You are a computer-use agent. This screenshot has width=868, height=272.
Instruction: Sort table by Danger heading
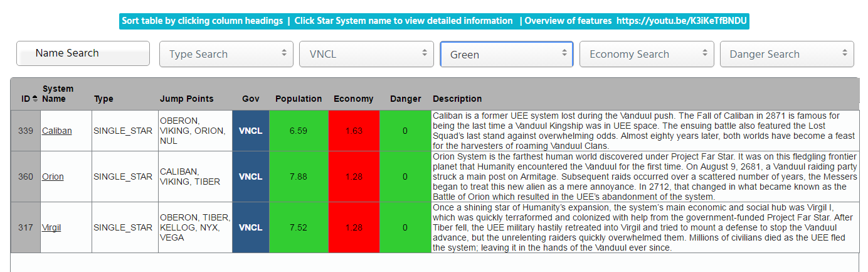[x=406, y=99]
